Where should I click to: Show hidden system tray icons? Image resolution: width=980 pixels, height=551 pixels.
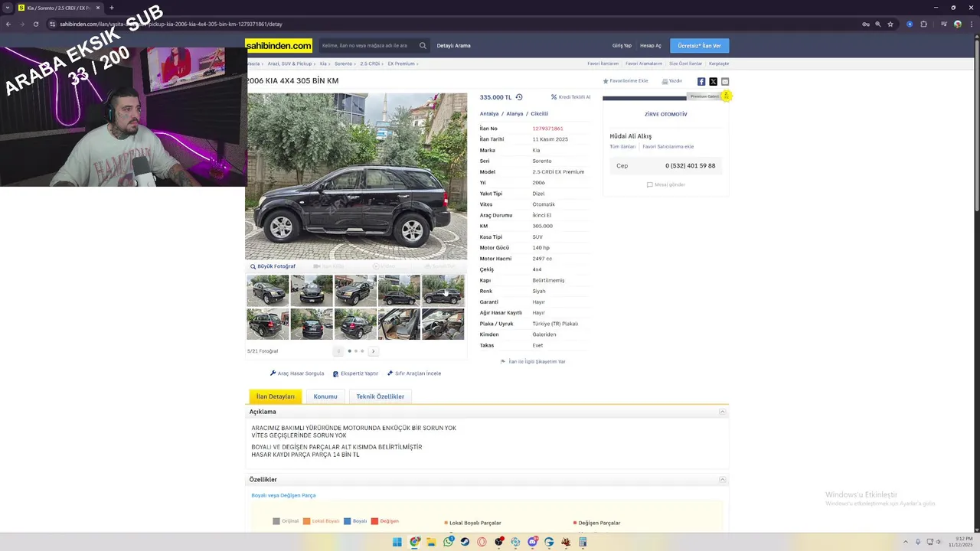click(x=906, y=542)
